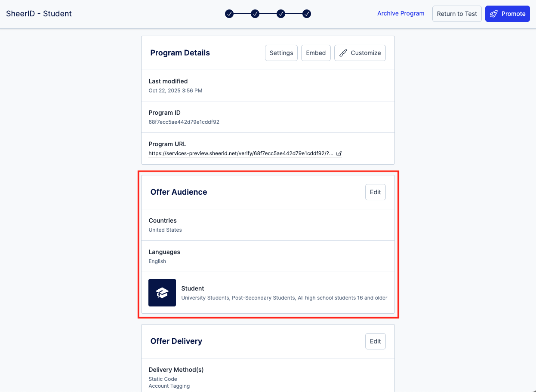This screenshot has width=536, height=392.
Task: Select the second step checkmark circle
Action: 255,14
